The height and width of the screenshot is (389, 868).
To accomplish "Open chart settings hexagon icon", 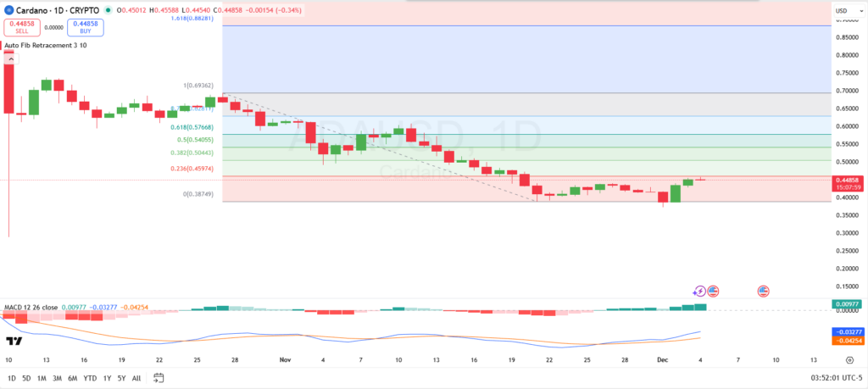I will click(849, 359).
